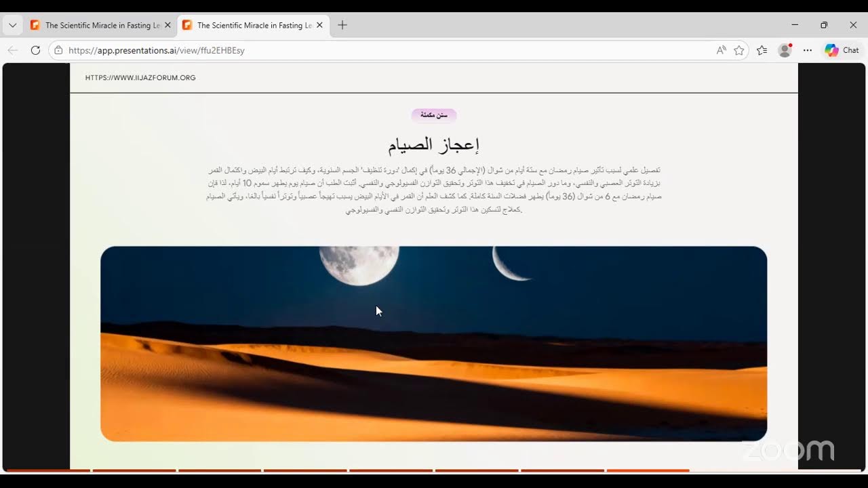The image size is (868, 488).
Task: Open the Favorites list
Action: coord(762,50)
